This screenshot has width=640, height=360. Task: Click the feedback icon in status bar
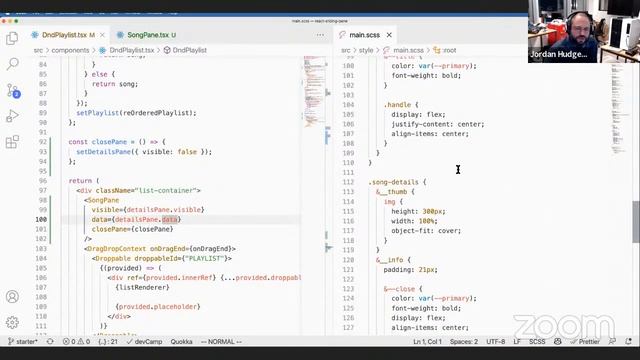point(613,342)
